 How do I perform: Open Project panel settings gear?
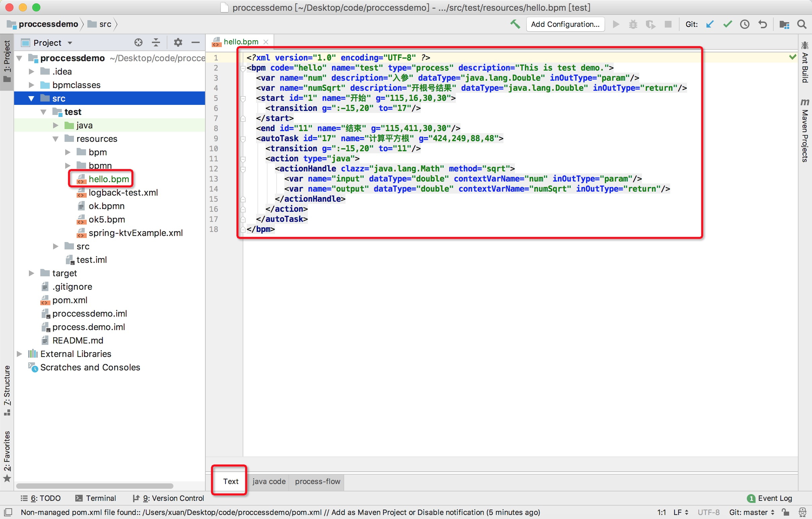pos(178,42)
